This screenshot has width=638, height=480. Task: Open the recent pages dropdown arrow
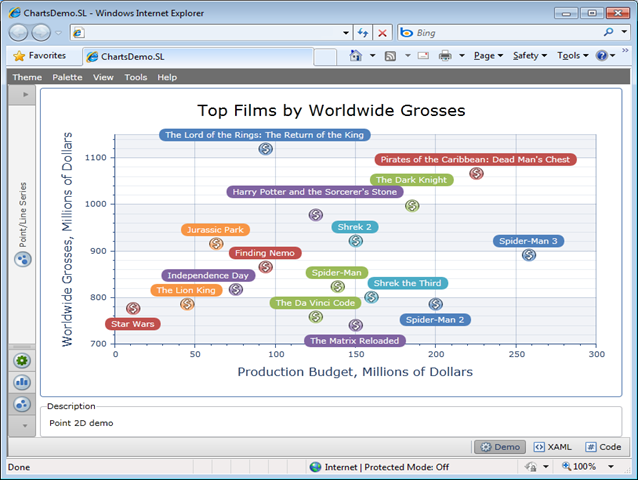click(x=59, y=33)
